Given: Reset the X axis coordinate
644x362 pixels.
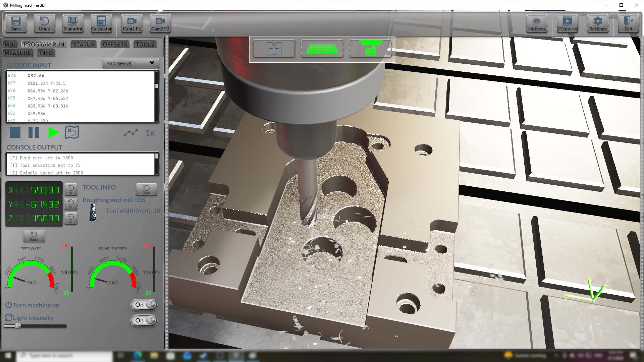Looking at the screenshot, I should pos(71,189).
